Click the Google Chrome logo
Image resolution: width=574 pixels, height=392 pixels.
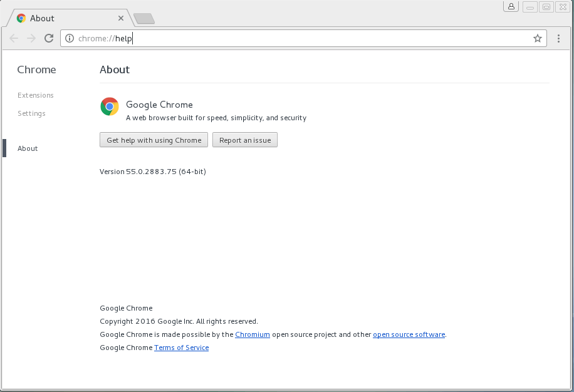click(x=110, y=106)
